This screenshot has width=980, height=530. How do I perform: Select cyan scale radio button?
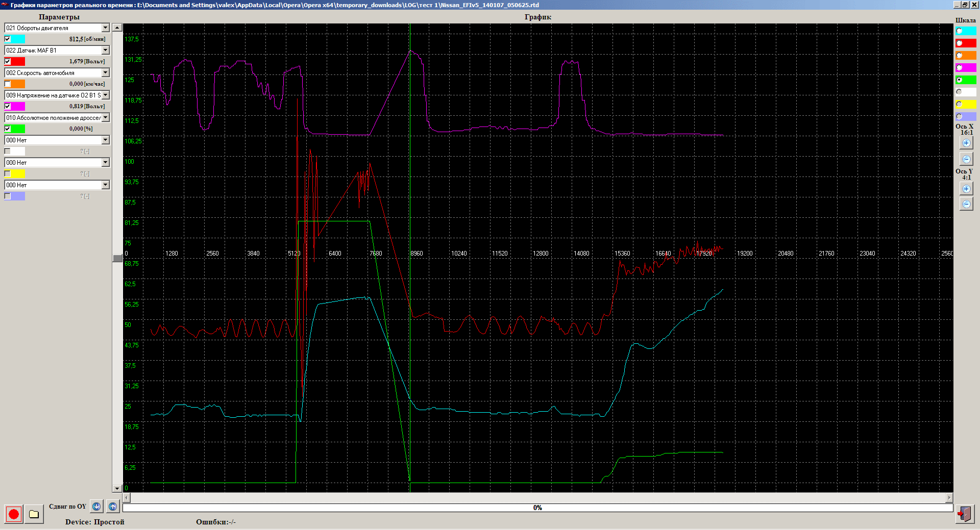959,31
